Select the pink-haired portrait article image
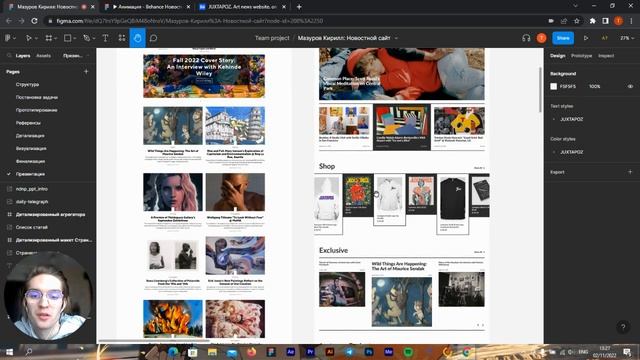Viewport: 640px width, 360px height. pos(173,192)
